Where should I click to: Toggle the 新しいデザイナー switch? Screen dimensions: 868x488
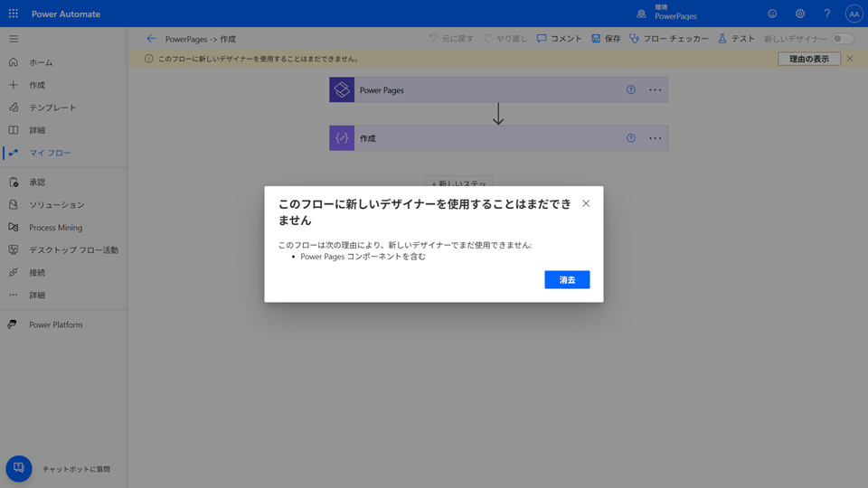coord(843,39)
